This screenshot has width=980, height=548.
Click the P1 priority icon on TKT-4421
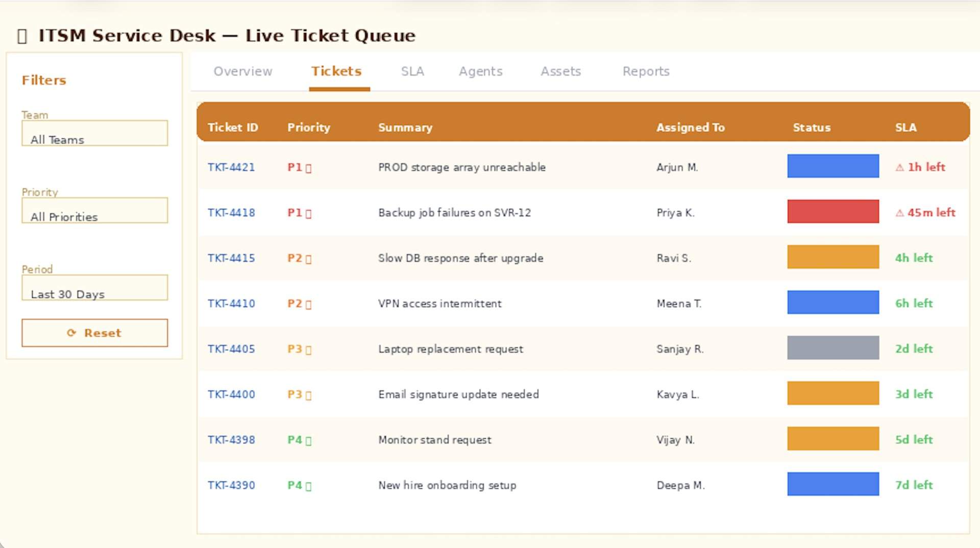(307, 167)
